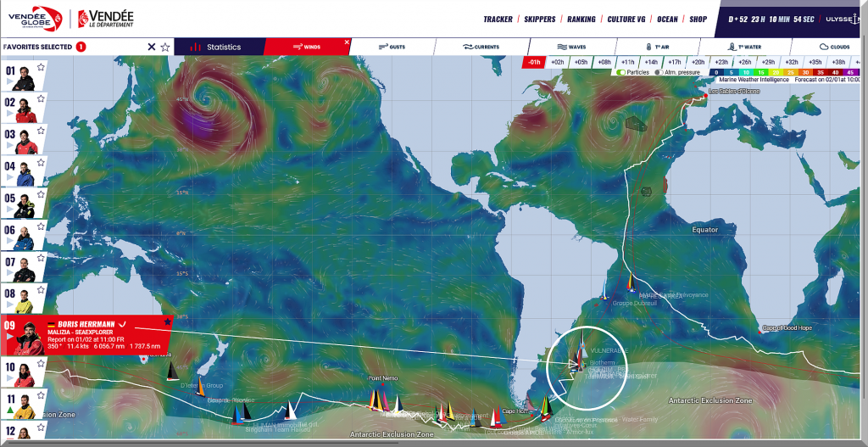
Task: Open the Skippers menu
Action: coord(540,19)
